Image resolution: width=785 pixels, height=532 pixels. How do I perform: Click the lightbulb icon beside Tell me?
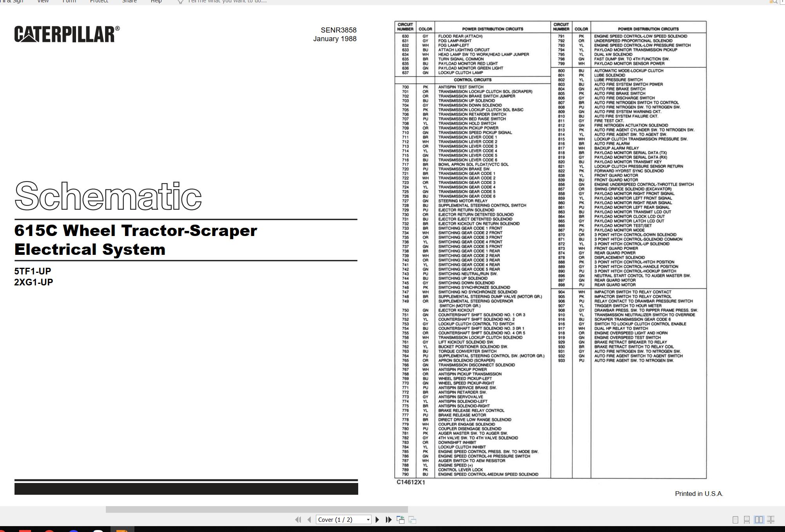click(x=180, y=2)
